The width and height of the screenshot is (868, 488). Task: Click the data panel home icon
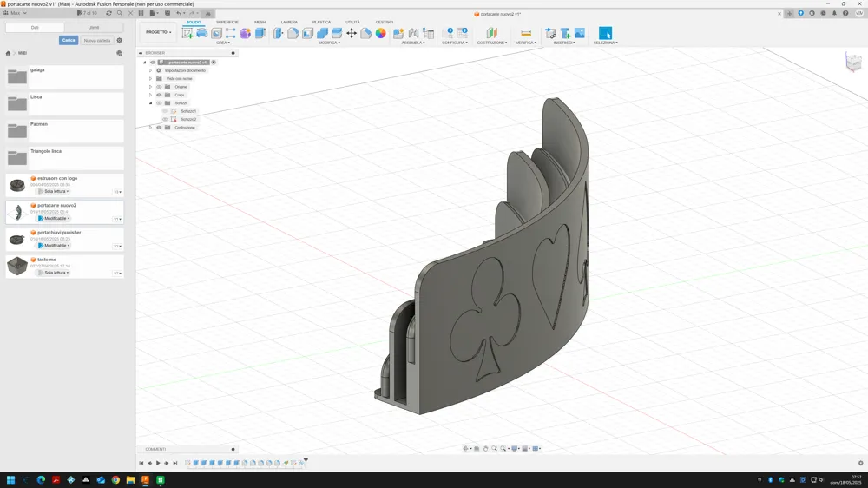coord(8,53)
